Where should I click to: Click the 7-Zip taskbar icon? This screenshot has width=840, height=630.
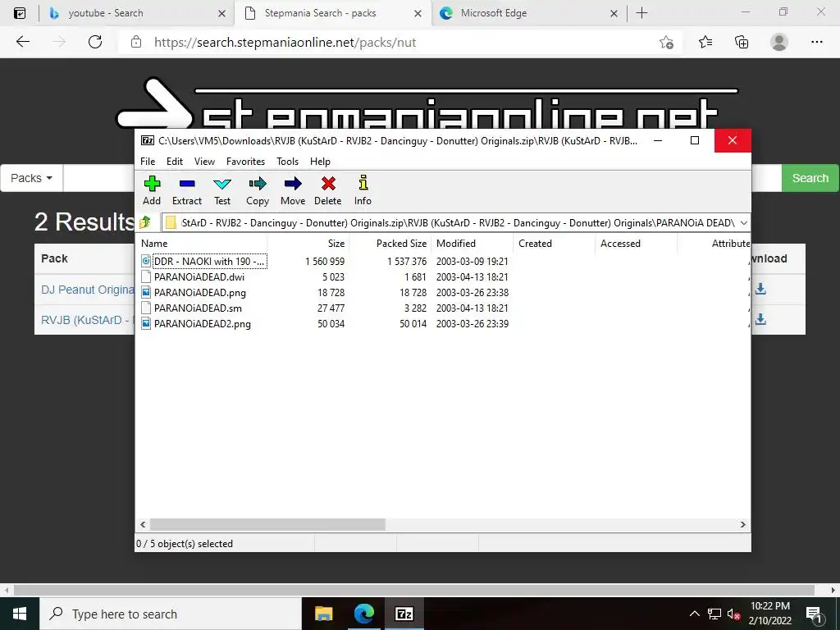[404, 614]
